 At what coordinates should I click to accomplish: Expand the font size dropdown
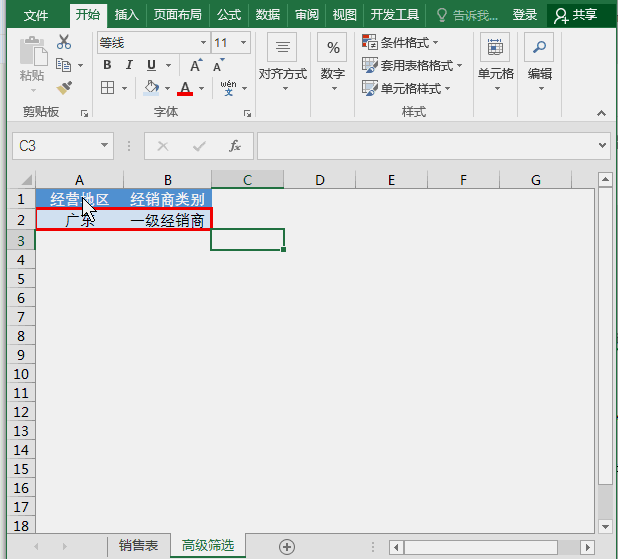coord(243,43)
